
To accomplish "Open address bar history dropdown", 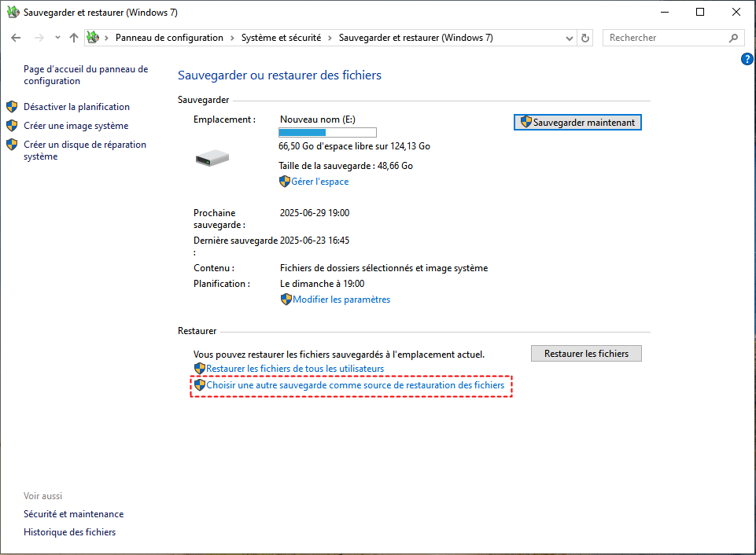I will pyautogui.click(x=570, y=38).
